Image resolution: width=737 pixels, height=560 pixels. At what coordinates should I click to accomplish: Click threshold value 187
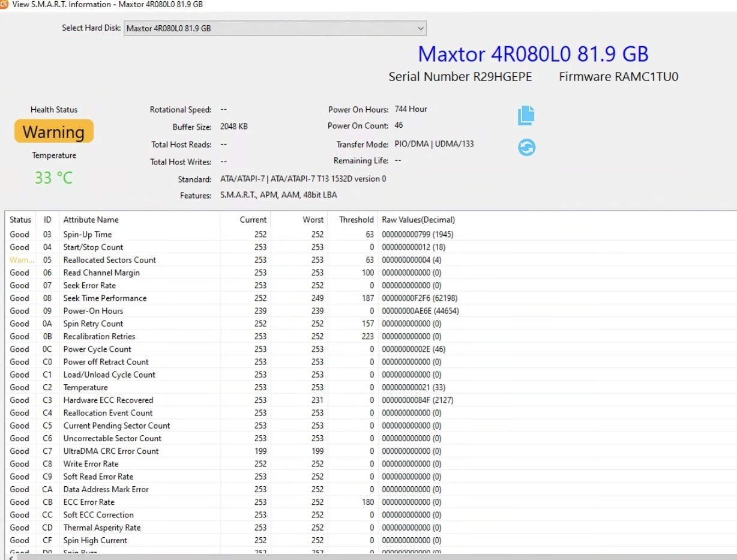367,298
